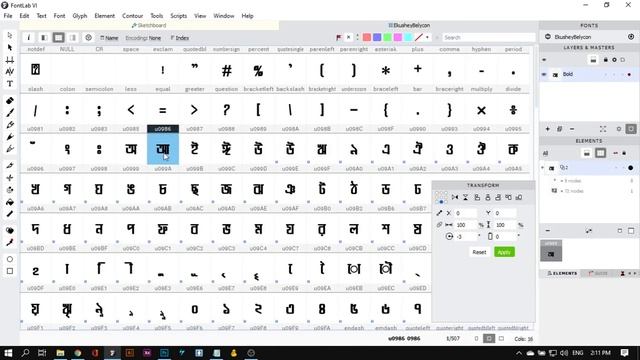This screenshot has height=360, width=640.
Task: Open the File menu
Action: (x=8, y=16)
